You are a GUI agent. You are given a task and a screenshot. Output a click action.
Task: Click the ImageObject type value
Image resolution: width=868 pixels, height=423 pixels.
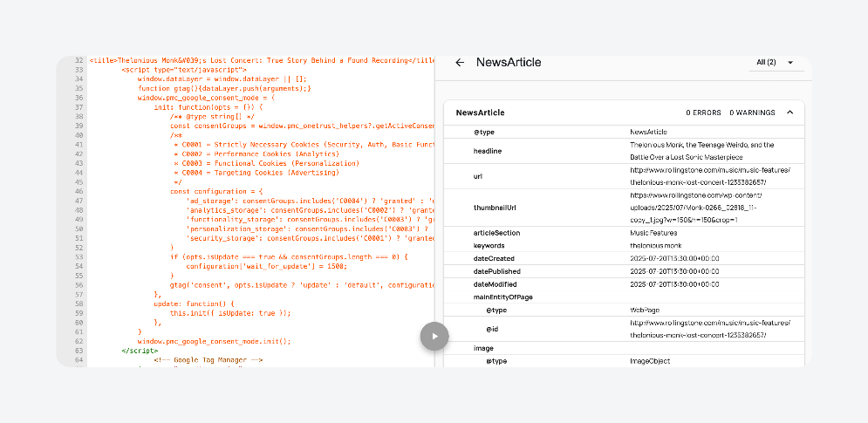click(650, 361)
